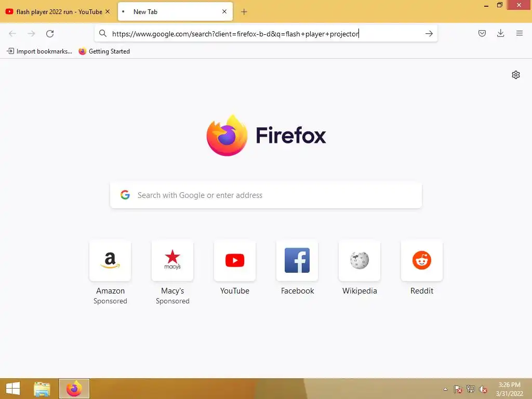Open a new tab with plus button
The width and height of the screenshot is (532, 399).
pyautogui.click(x=244, y=12)
